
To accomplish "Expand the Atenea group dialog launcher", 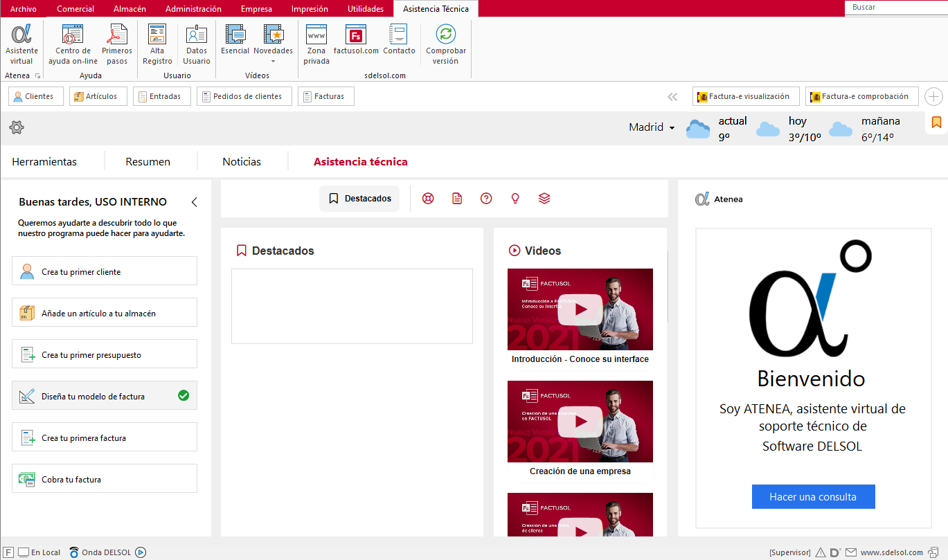I will (38, 75).
